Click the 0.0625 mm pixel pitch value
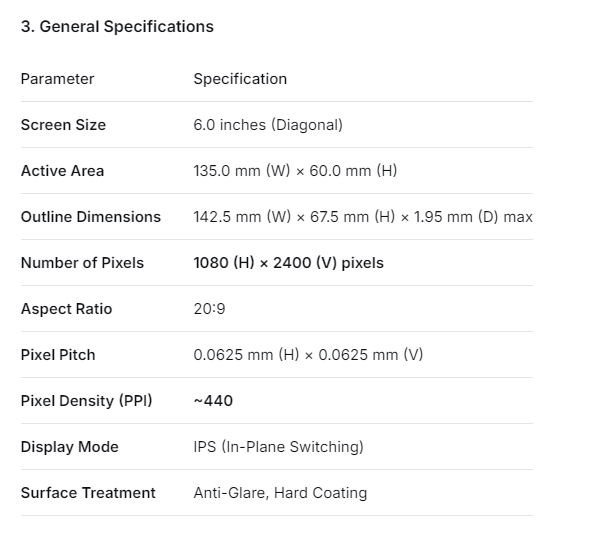 coord(307,355)
